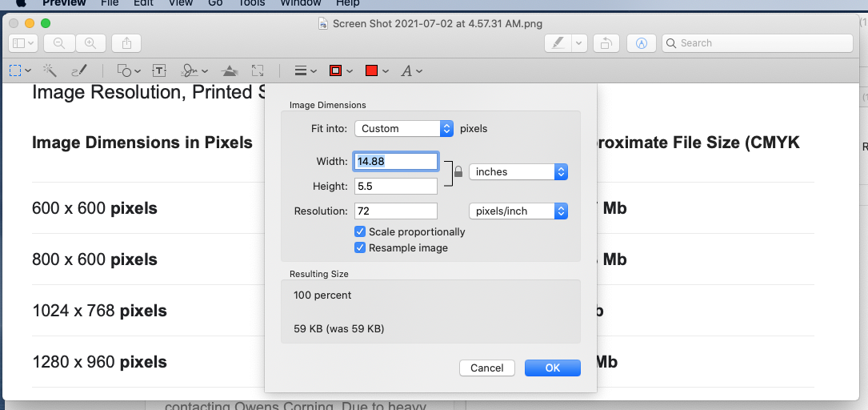Viewport: 868px width, 410px height.
Task: Choose the Sketch drawing tool
Action: pos(78,70)
